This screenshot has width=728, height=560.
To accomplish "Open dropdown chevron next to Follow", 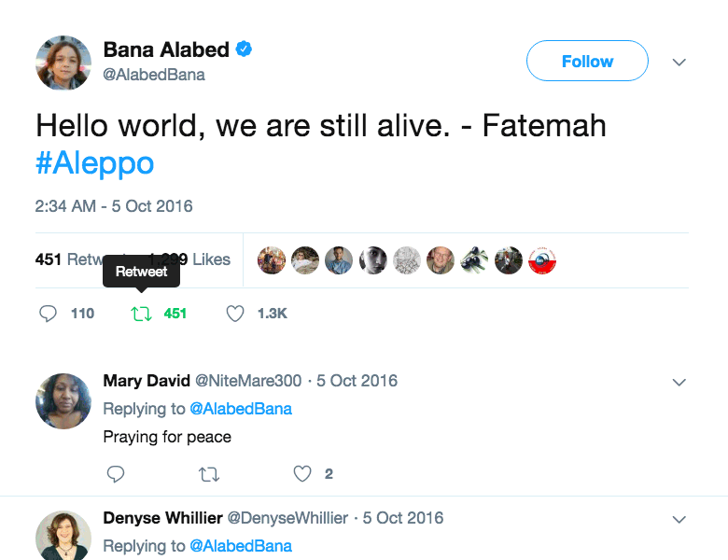I will click(679, 63).
